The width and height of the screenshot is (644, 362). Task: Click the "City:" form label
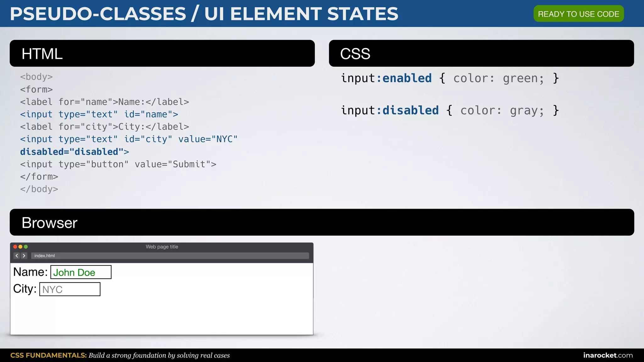pos(25,289)
